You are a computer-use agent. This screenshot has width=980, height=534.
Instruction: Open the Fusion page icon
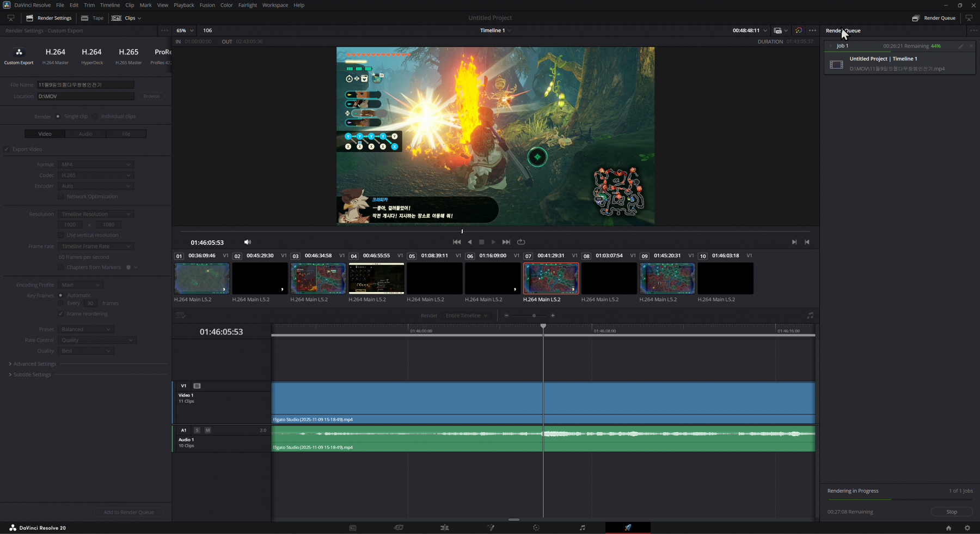(x=491, y=527)
